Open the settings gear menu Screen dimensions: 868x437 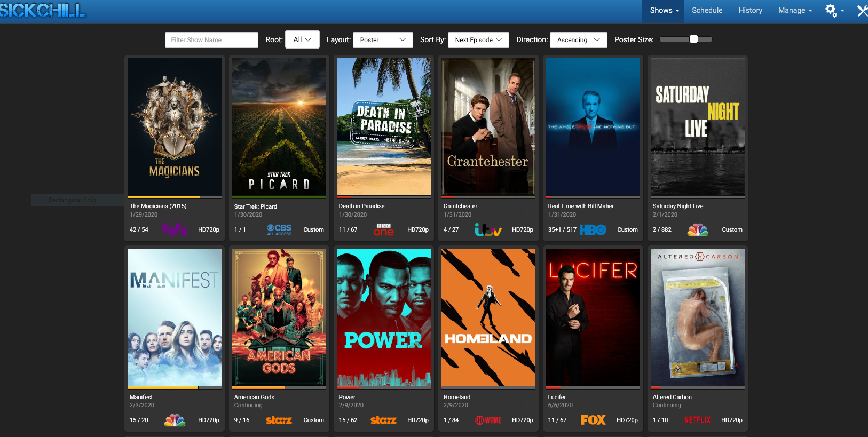coord(834,10)
